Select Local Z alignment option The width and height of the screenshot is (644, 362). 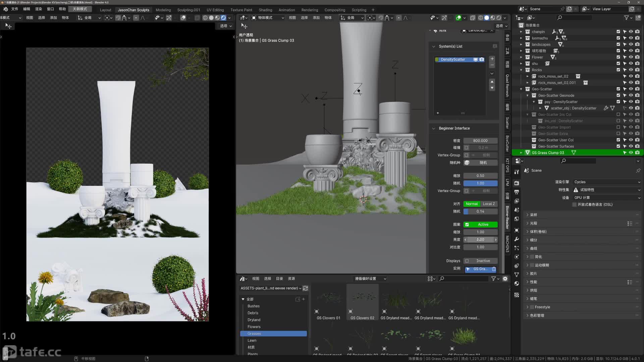489,204
